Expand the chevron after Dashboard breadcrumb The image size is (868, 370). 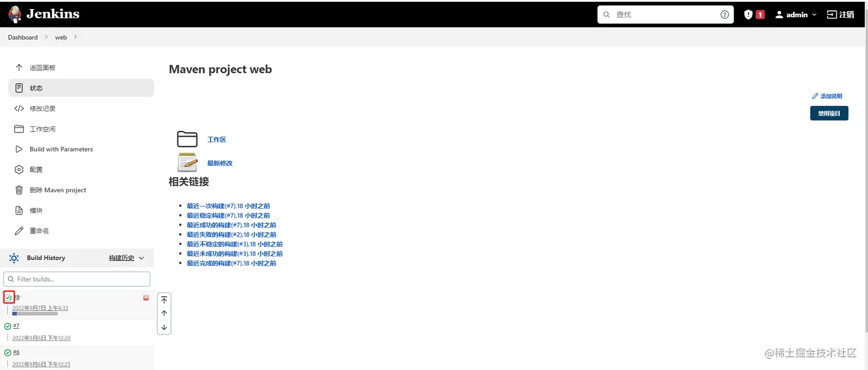(46, 37)
